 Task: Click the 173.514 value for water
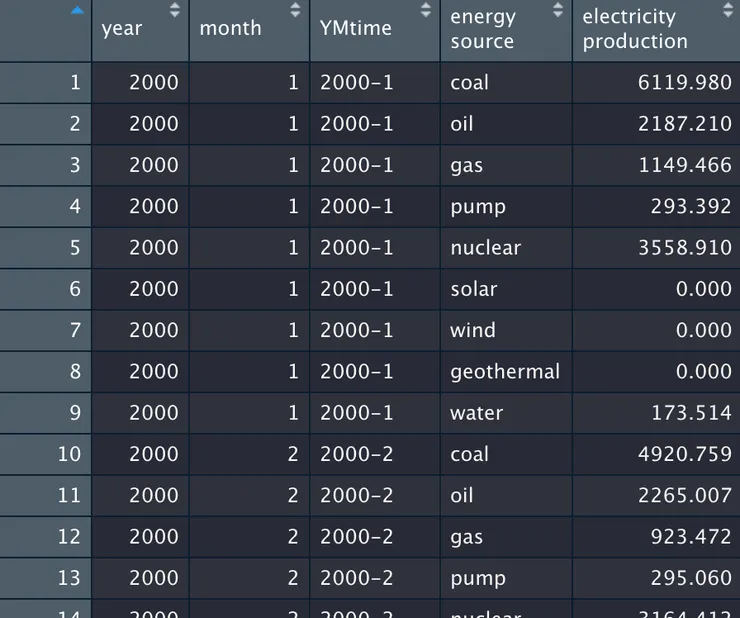pos(690,413)
